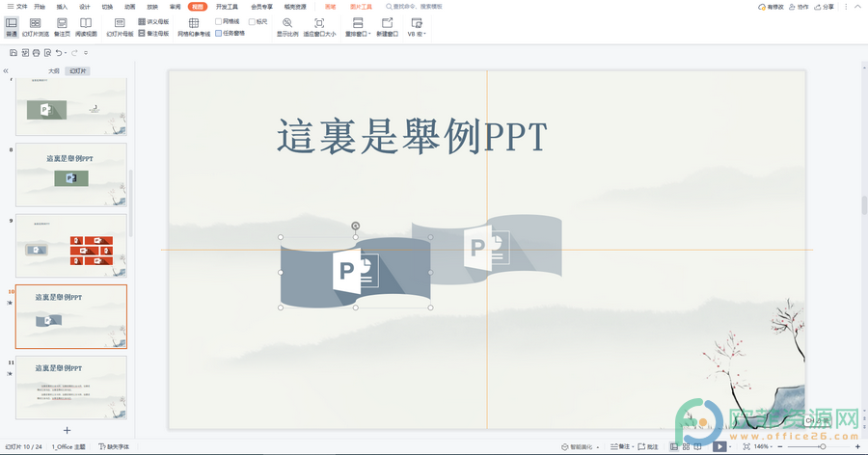Switch to the 动画 animation tab
The height and width of the screenshot is (455, 868).
(x=130, y=7)
